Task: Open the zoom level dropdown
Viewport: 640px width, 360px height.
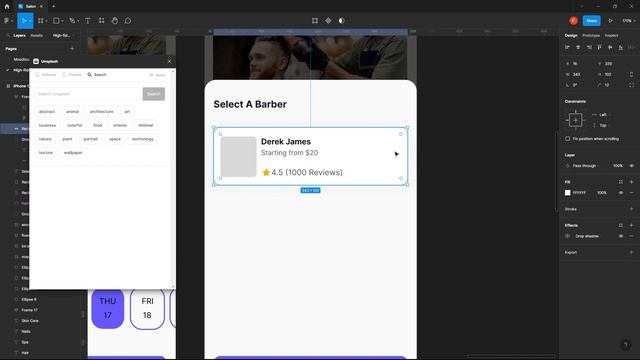Action: 629,21
